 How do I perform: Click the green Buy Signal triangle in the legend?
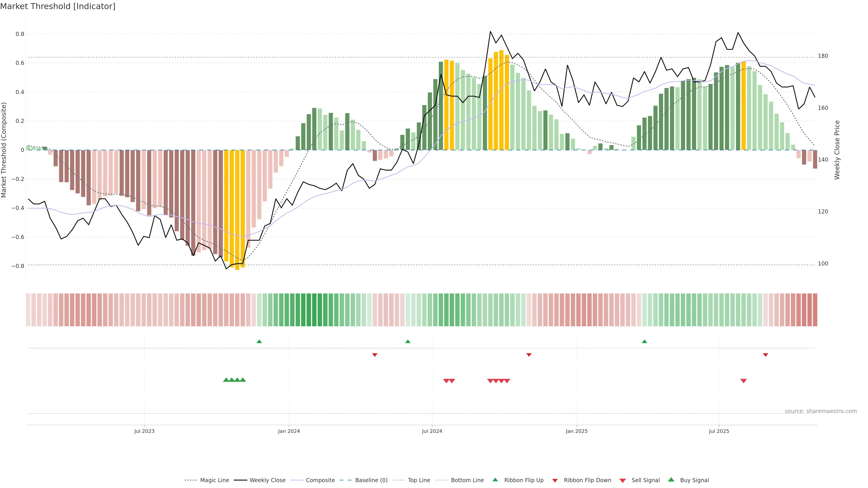(671, 480)
